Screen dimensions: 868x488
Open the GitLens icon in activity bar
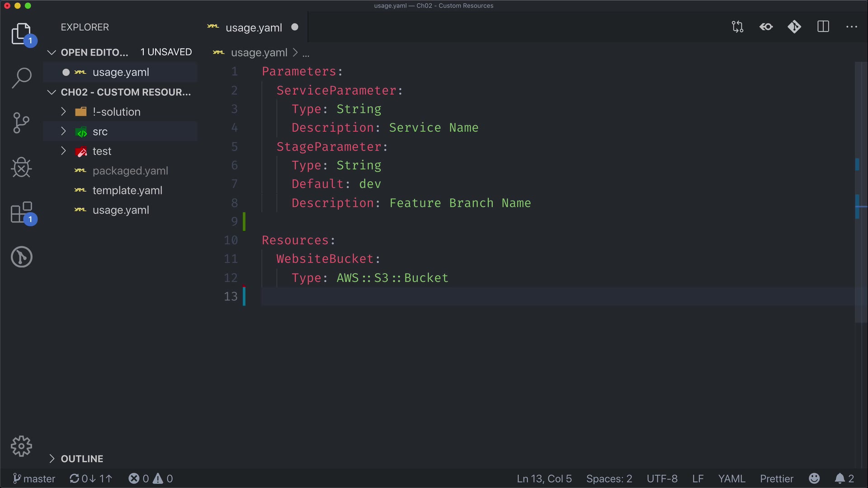point(21,257)
